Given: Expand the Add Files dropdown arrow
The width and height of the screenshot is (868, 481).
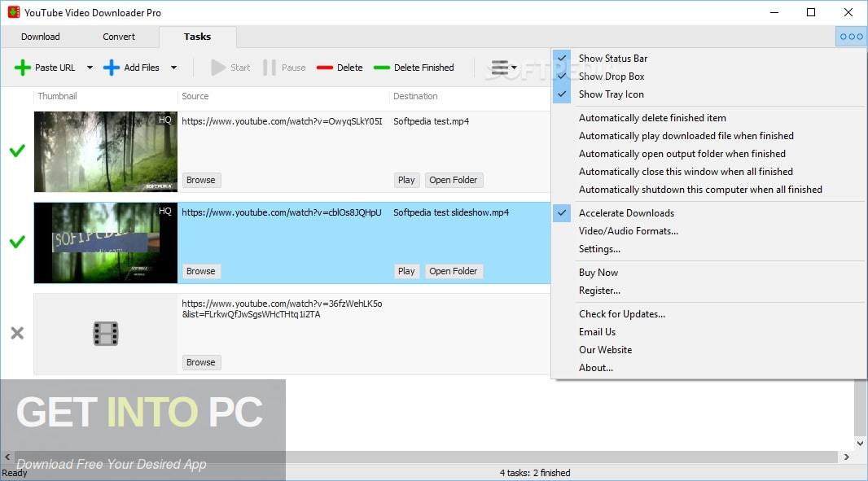Looking at the screenshot, I should click(173, 68).
